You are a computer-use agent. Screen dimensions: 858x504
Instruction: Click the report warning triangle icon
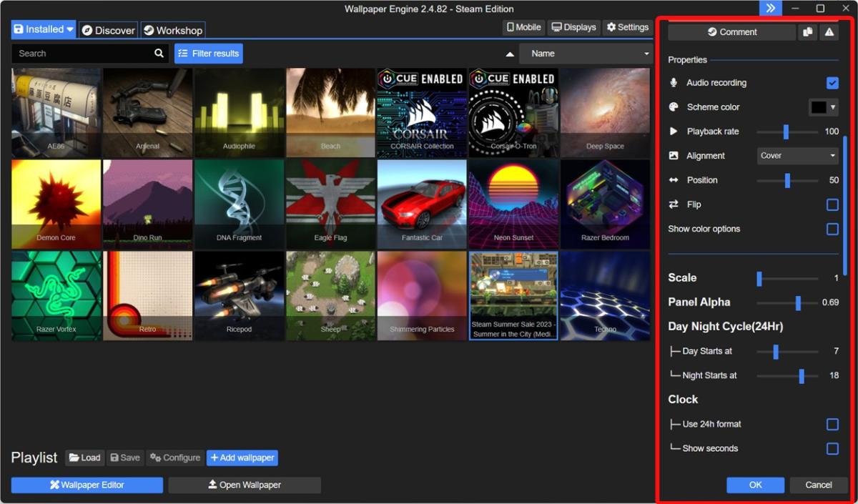pyautogui.click(x=829, y=31)
